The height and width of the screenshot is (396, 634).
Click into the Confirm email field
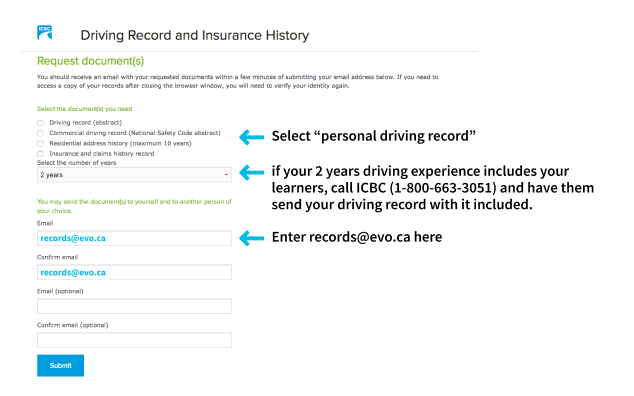pyautogui.click(x=134, y=272)
